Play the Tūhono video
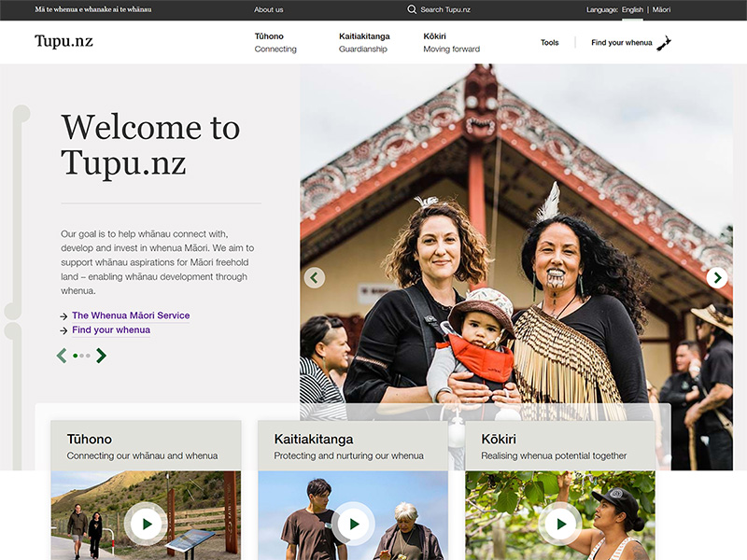Viewport: 747px width, 560px height. [147, 524]
